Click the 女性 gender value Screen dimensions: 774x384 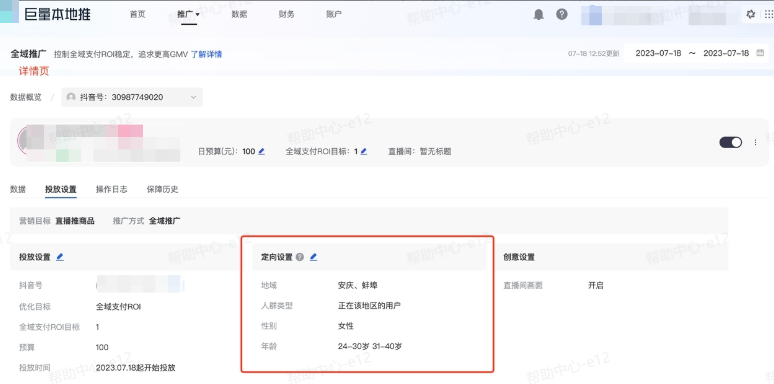tap(346, 326)
